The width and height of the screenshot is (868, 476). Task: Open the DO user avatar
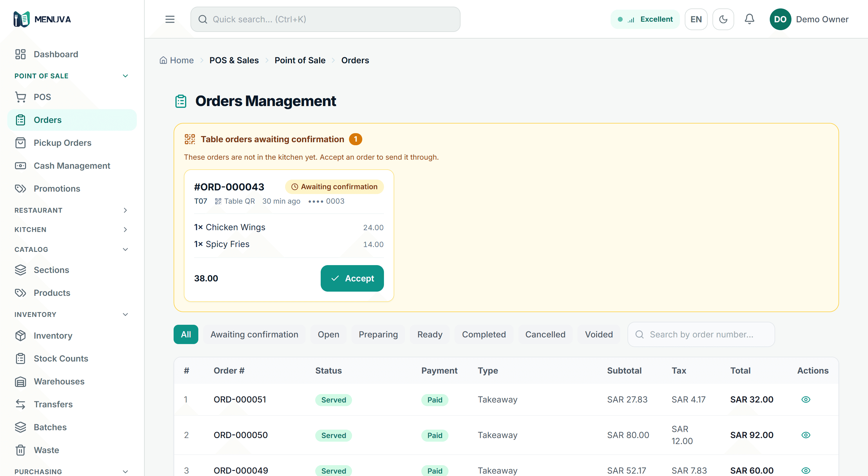tap(780, 19)
